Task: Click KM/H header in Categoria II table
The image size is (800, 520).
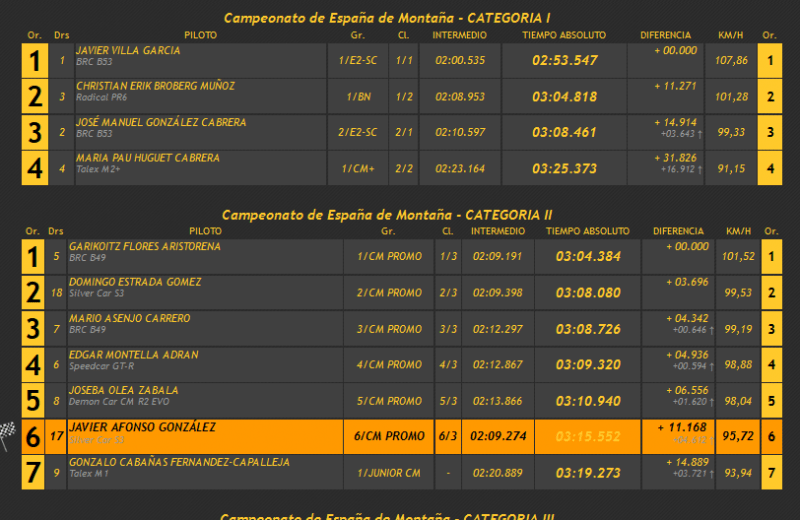Action: point(735,231)
